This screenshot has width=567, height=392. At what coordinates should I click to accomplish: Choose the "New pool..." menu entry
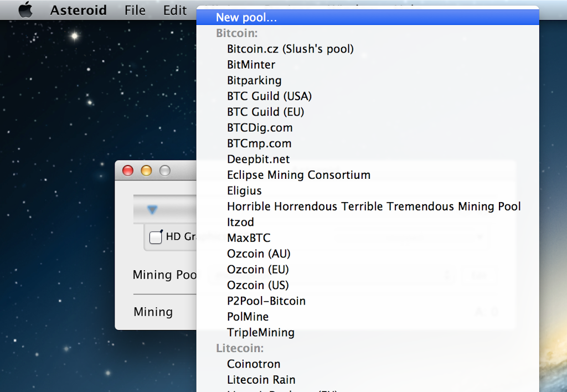click(x=368, y=17)
